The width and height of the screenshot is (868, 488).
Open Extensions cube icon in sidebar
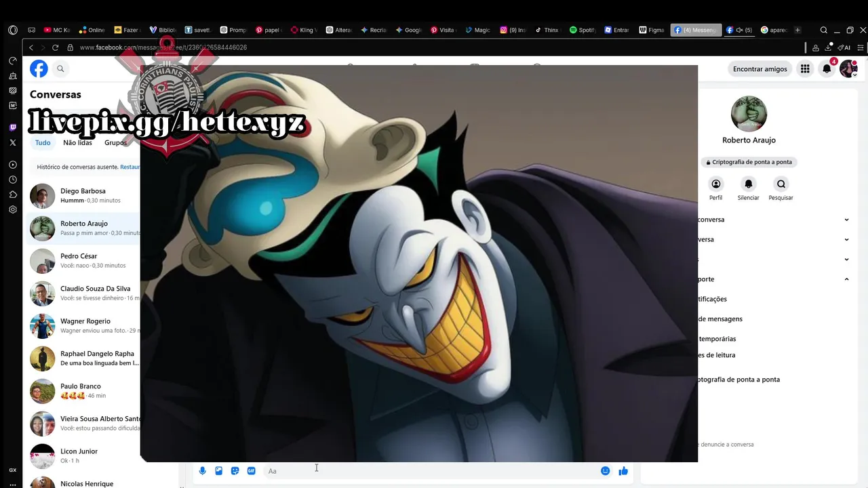click(13, 195)
